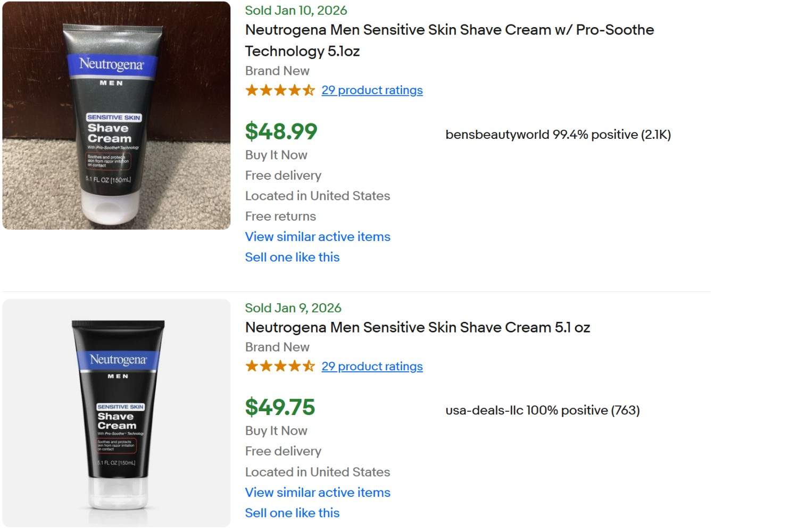Click the second star of the bottom listing rating
Screen dimensions: 798x532
tap(267, 366)
